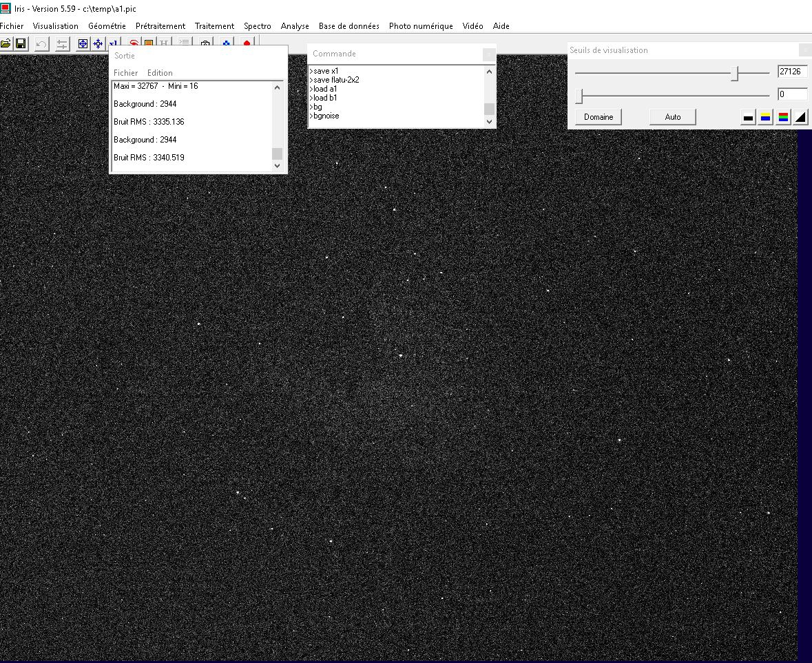Open the Analyse menu
The width and height of the screenshot is (812, 663).
pyautogui.click(x=295, y=26)
